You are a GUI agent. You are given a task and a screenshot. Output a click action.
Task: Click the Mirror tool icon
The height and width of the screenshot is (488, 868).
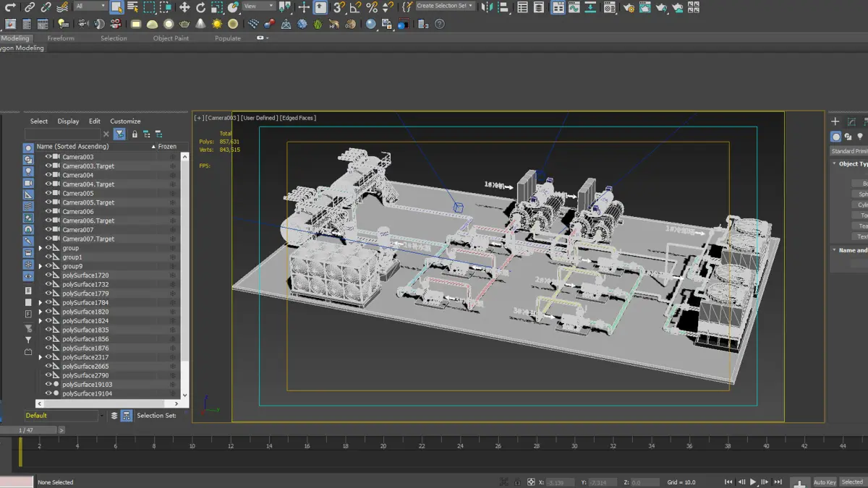coord(486,7)
